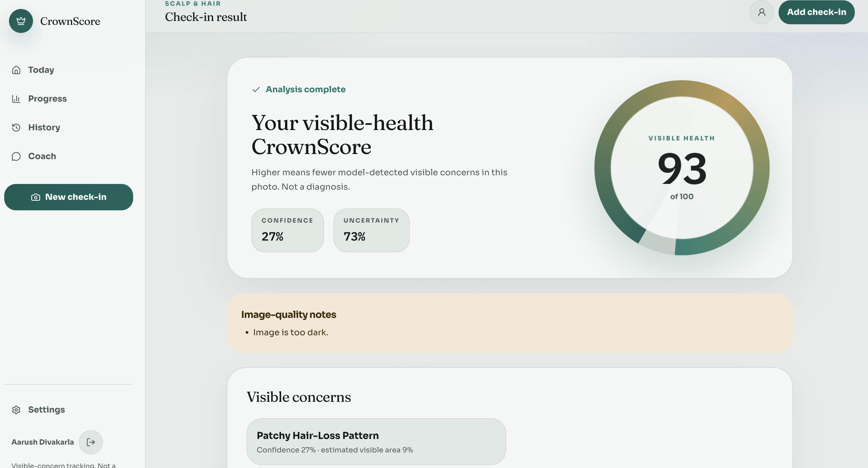Click the Uncertainty 73% tile

pyautogui.click(x=371, y=230)
